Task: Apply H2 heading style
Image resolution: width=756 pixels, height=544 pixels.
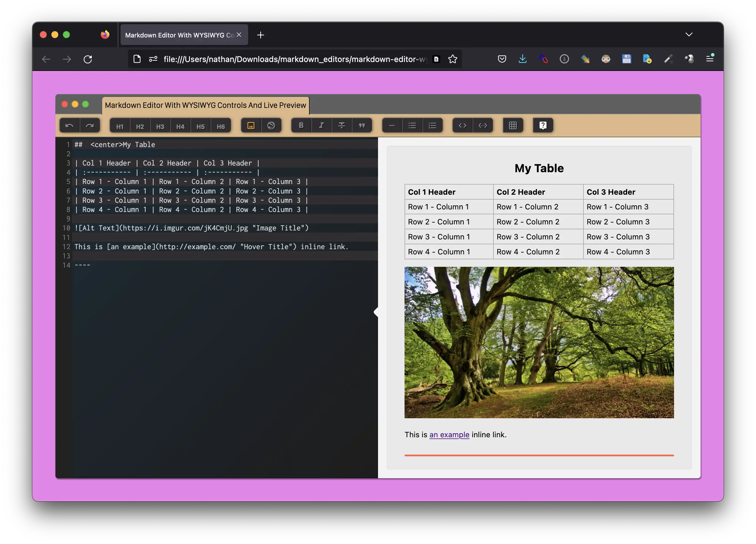Action: pyautogui.click(x=140, y=126)
